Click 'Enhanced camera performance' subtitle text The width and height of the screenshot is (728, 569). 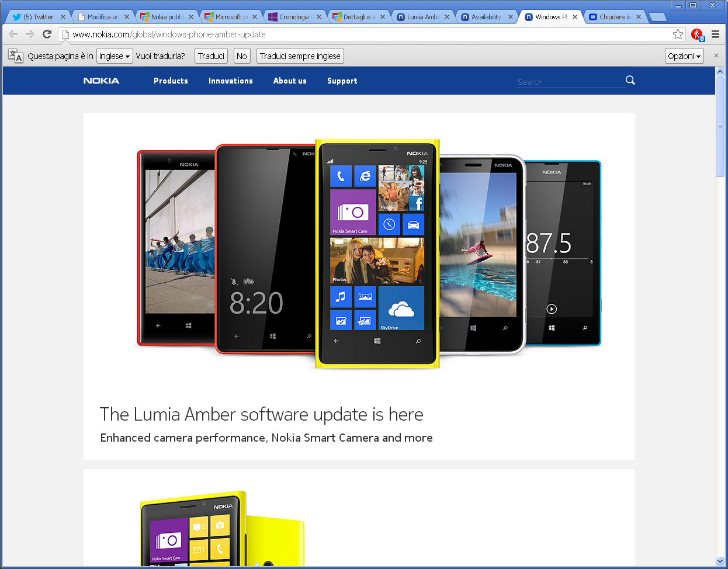click(x=266, y=438)
